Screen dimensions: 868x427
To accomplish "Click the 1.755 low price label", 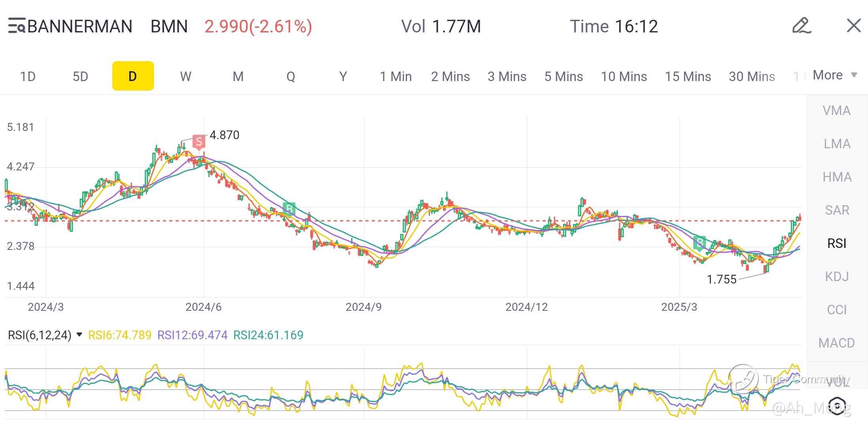I will (x=721, y=280).
